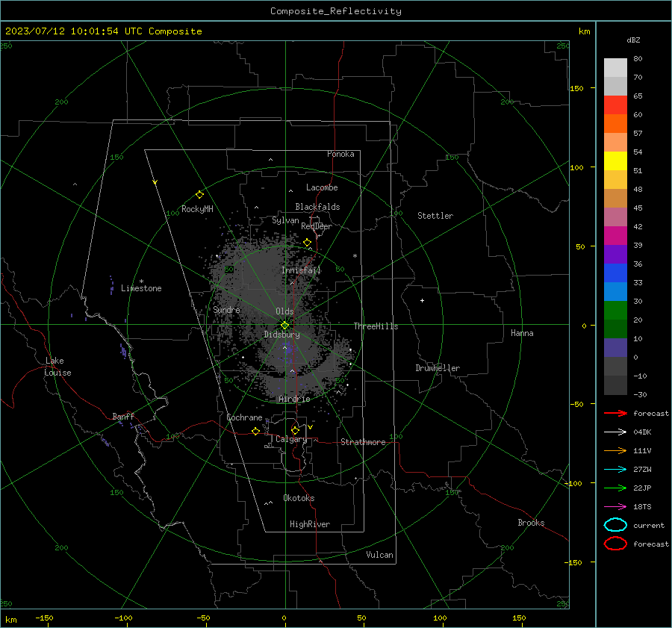Click the Didsbury town label
The image size is (672, 628).
(281, 335)
